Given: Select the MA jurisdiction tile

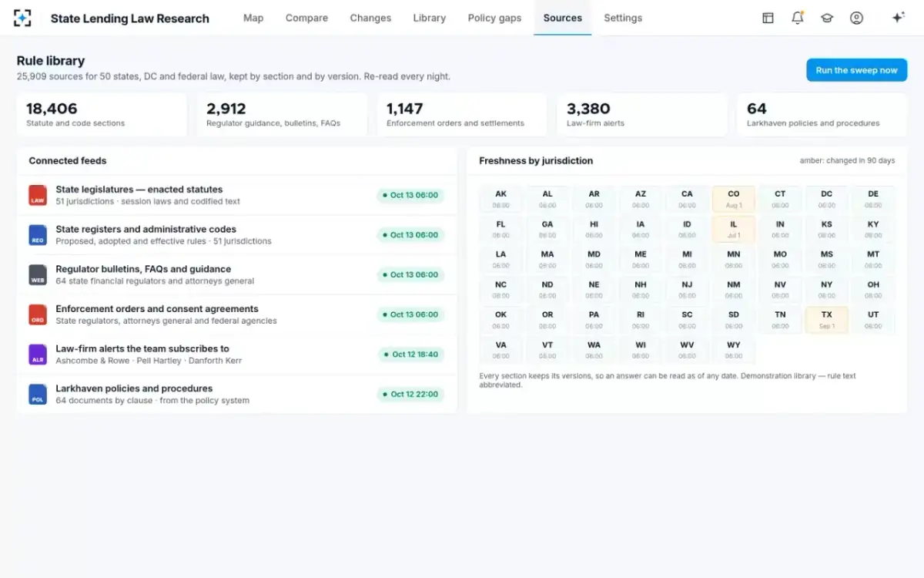Looking at the screenshot, I should [547, 259].
